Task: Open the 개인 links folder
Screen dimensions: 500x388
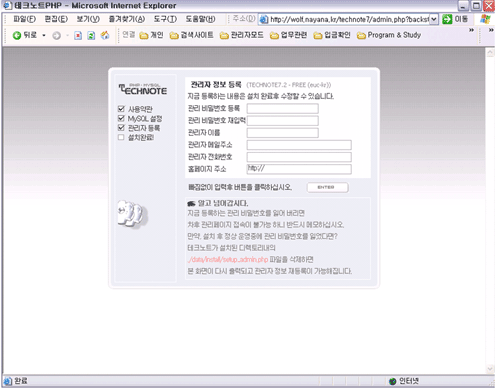Action: click(151, 35)
